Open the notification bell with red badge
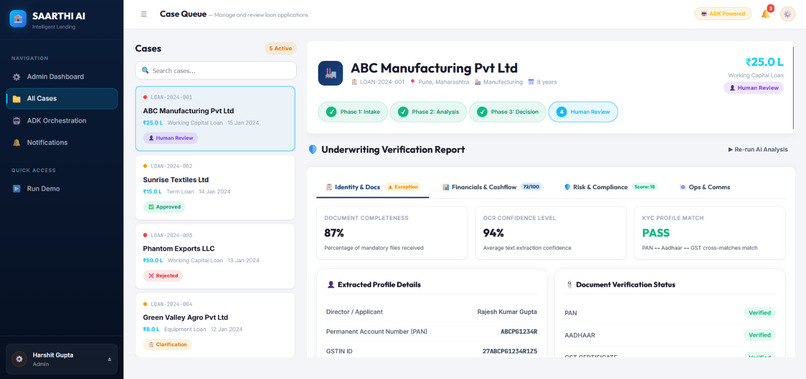The width and height of the screenshot is (806, 379). click(765, 14)
